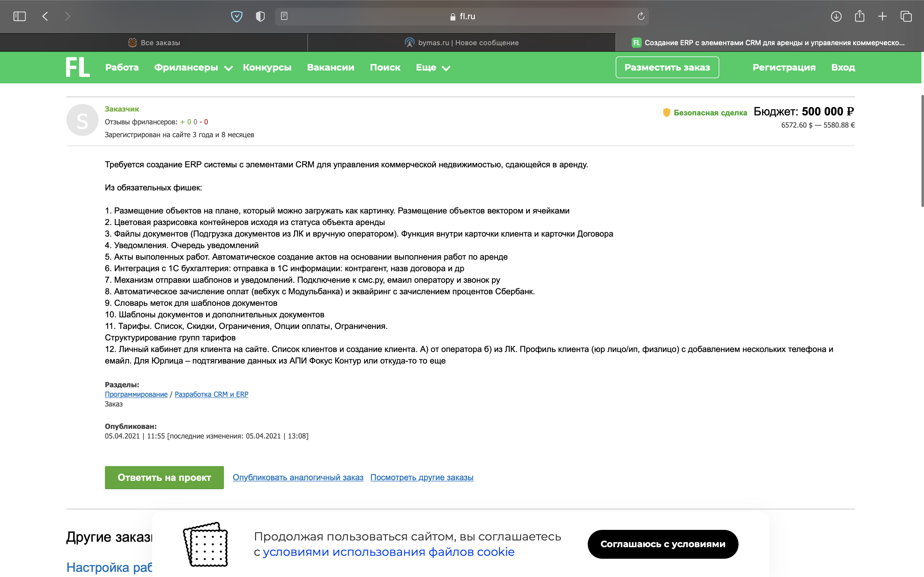Screen dimensions: 924x577
Task: Reload the fl.ru page
Action: coord(641,16)
